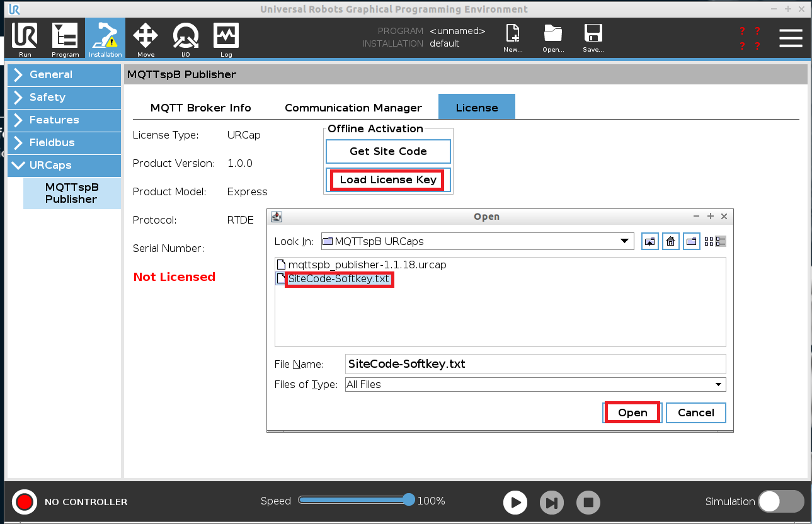Viewport: 812px width, 524px height.
Task: Switch to the Program tab icon
Action: pyautogui.click(x=65, y=39)
